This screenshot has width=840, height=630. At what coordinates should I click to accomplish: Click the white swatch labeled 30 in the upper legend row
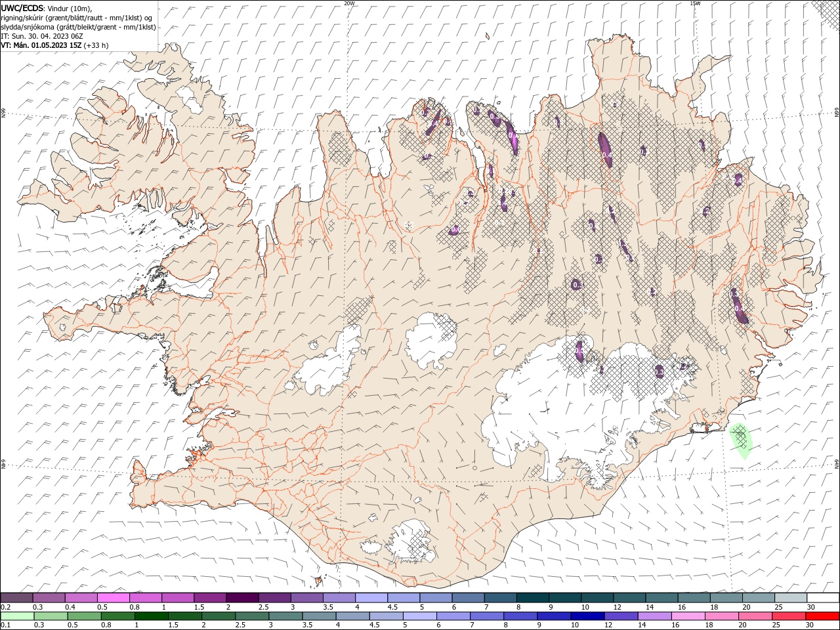[822, 598]
